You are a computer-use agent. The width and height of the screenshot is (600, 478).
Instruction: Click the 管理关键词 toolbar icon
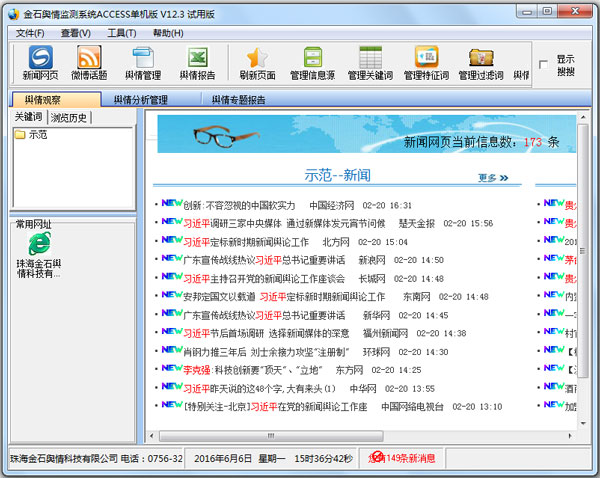[370, 58]
